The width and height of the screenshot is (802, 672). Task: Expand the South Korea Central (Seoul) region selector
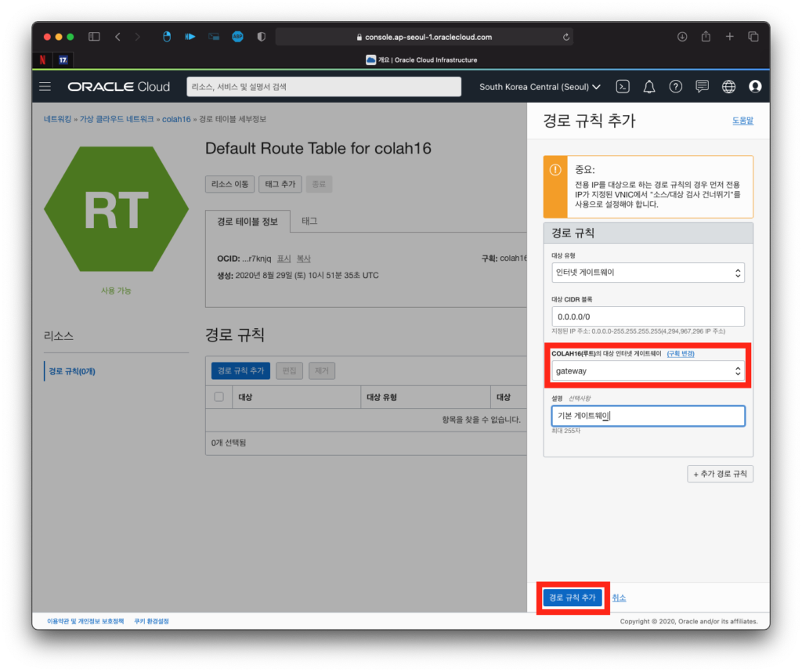(540, 87)
